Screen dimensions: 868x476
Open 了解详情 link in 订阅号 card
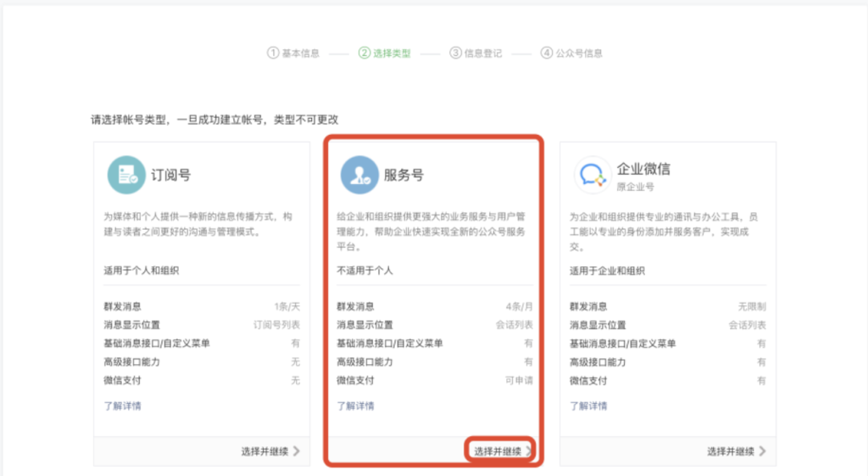point(123,406)
